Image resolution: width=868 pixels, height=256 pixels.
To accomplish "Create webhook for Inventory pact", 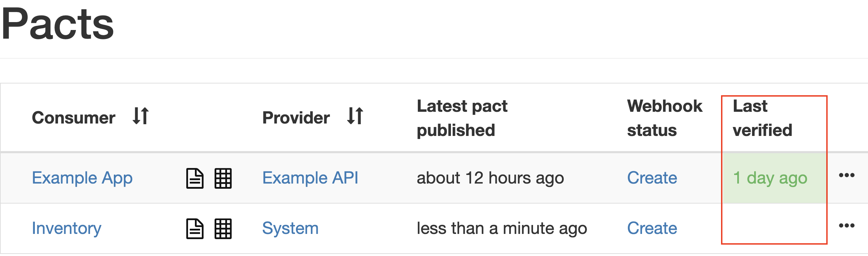I will [x=652, y=228].
